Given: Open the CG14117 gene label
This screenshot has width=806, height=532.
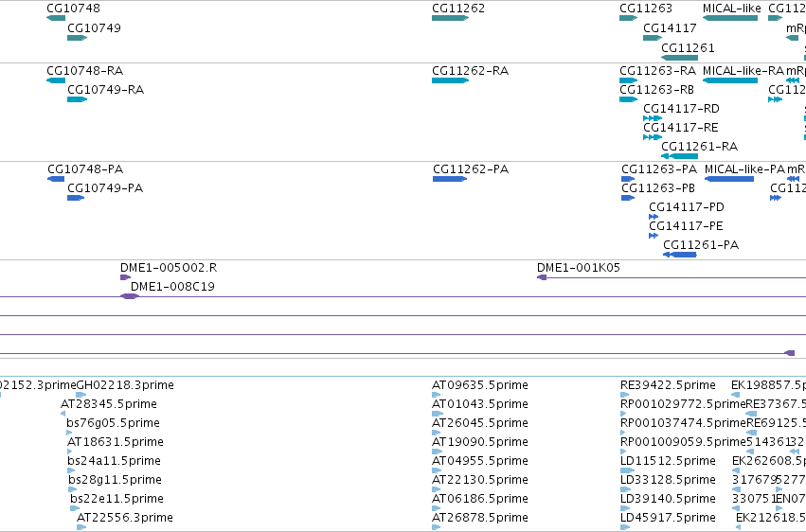Looking at the screenshot, I should click(x=670, y=27).
